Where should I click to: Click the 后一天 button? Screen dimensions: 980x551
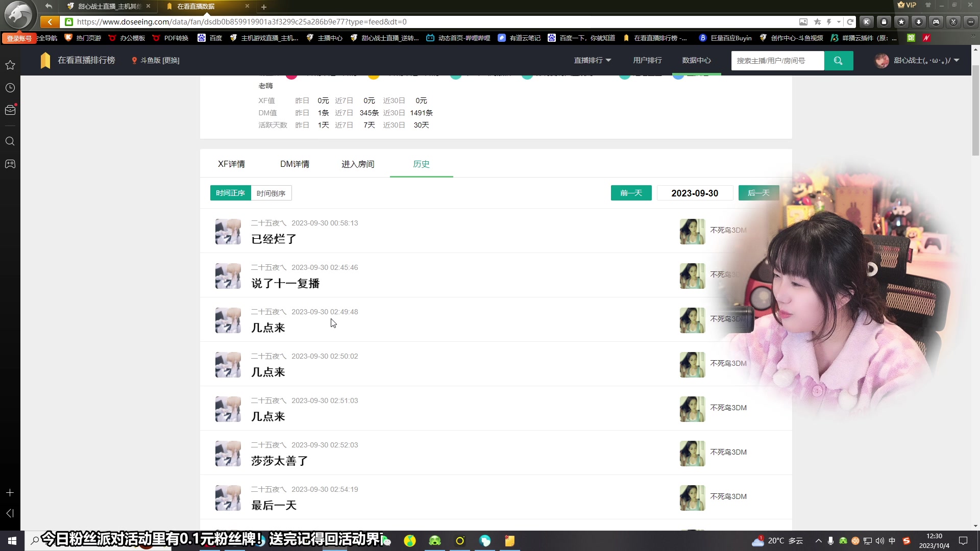coord(758,193)
